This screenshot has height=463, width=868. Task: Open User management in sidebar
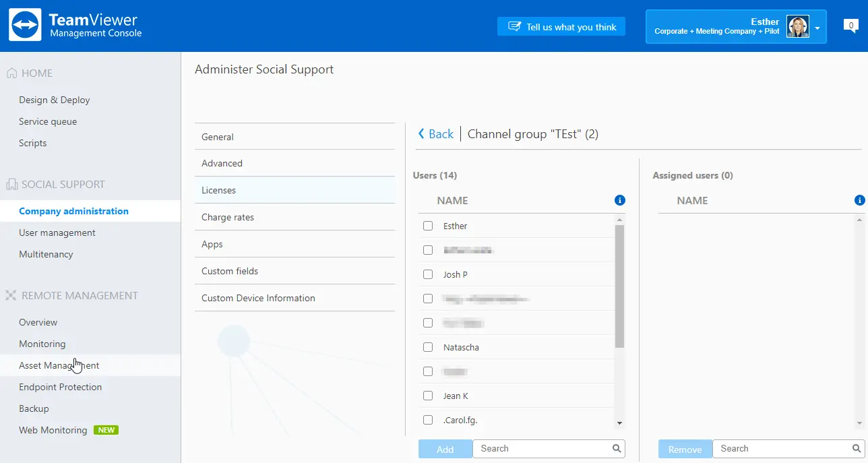pos(57,233)
